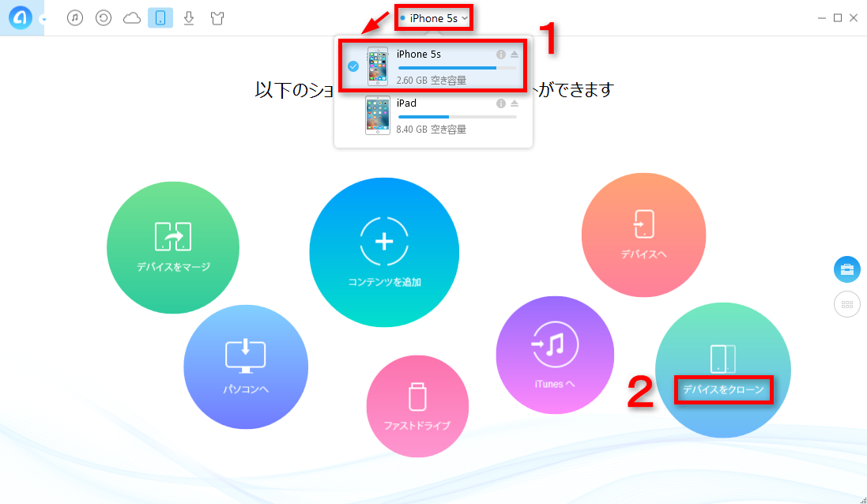The image size is (867, 504).
Task: Open iTunesへ (To iTunes) shortcut
Action: pyautogui.click(x=555, y=355)
